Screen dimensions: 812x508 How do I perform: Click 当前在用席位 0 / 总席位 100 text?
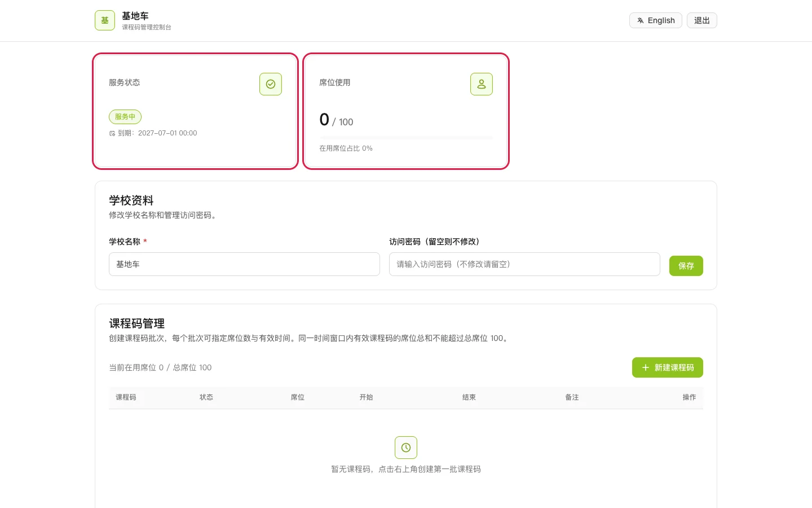click(x=160, y=367)
